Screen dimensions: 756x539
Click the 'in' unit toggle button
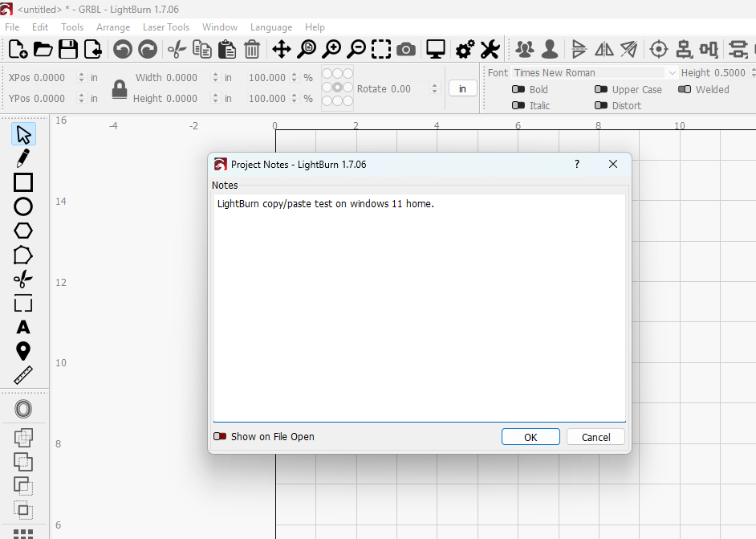click(462, 89)
